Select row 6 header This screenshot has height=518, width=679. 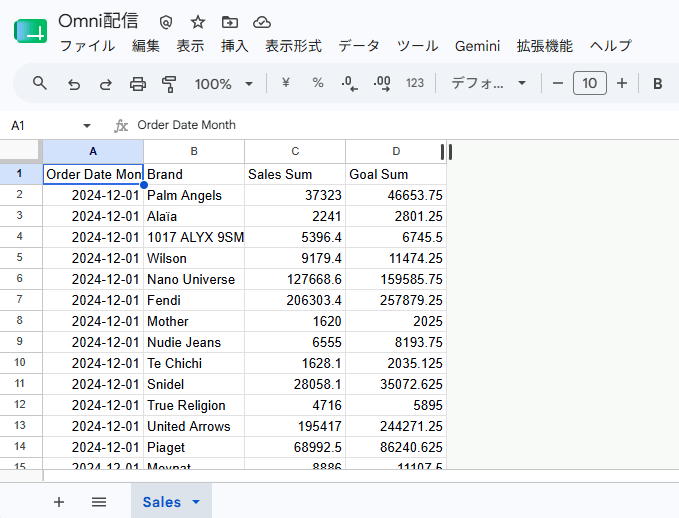coord(19,278)
